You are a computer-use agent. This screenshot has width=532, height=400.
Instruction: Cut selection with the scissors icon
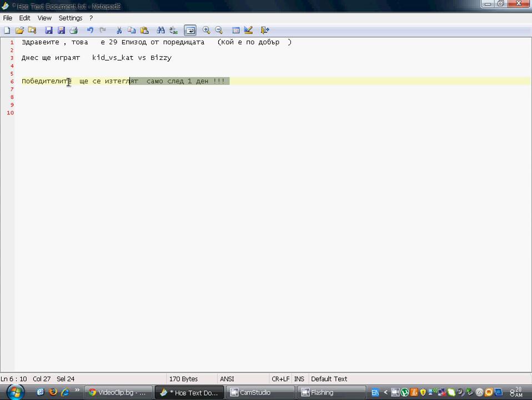(x=119, y=30)
